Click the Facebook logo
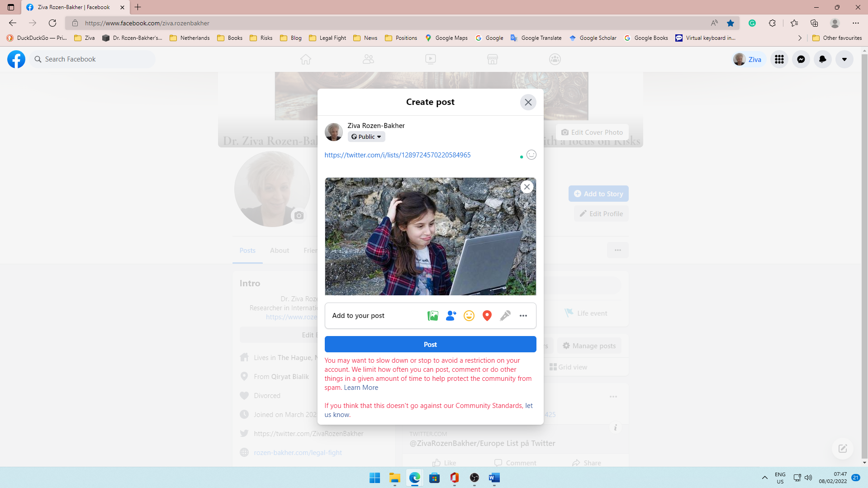Viewport: 868px width, 488px height. 16,59
